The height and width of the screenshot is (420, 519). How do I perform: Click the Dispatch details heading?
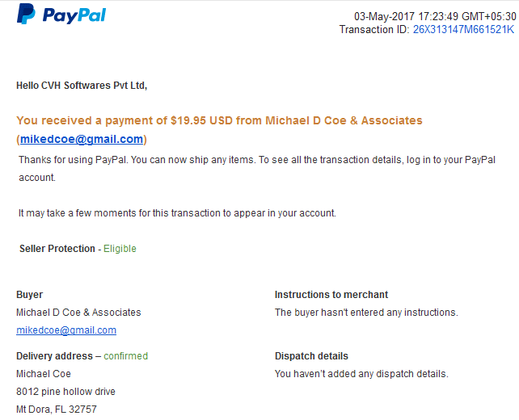[x=311, y=356]
